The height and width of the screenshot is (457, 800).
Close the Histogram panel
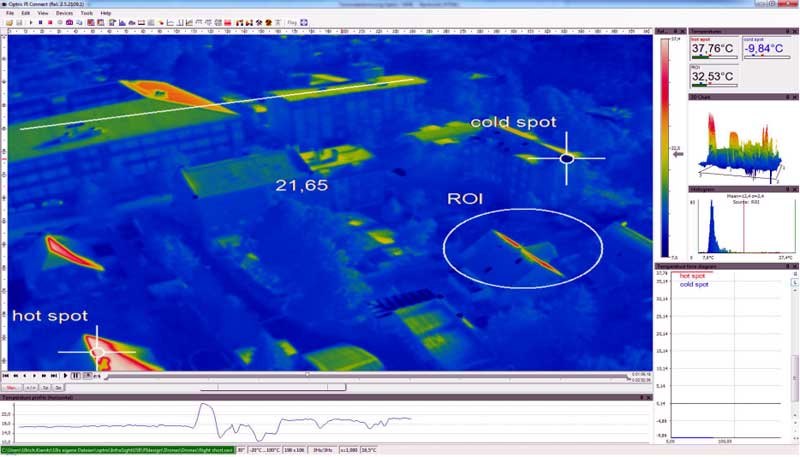(795, 189)
